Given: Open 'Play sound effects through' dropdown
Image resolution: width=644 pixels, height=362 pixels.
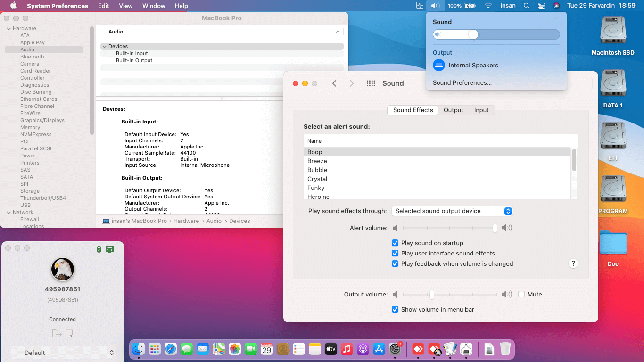Looking at the screenshot, I should [x=453, y=211].
